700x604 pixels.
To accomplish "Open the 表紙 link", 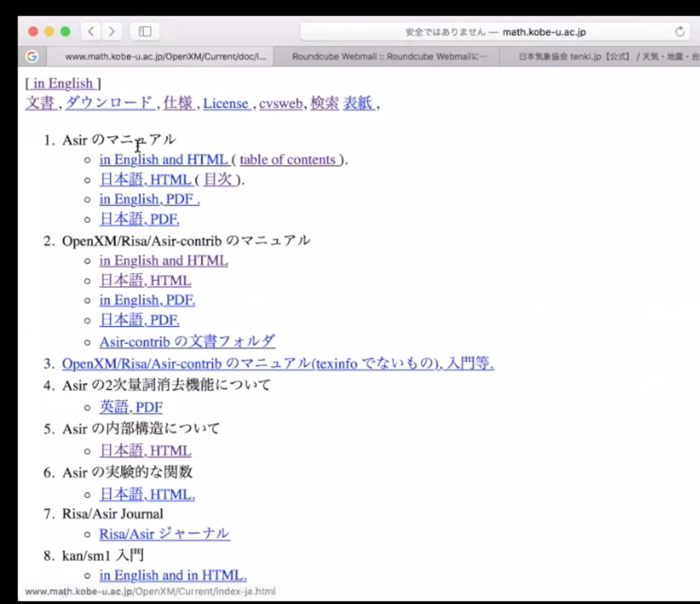I will click(358, 103).
